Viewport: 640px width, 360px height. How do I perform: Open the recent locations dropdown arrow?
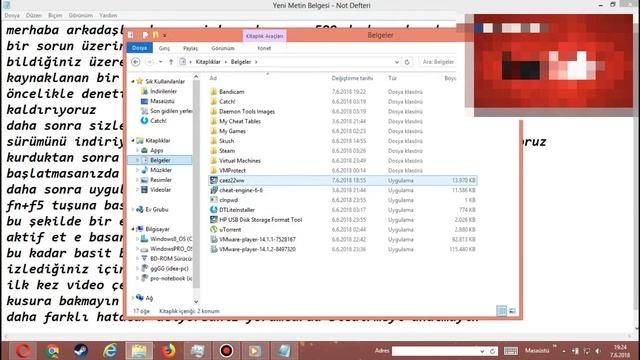coord(160,62)
